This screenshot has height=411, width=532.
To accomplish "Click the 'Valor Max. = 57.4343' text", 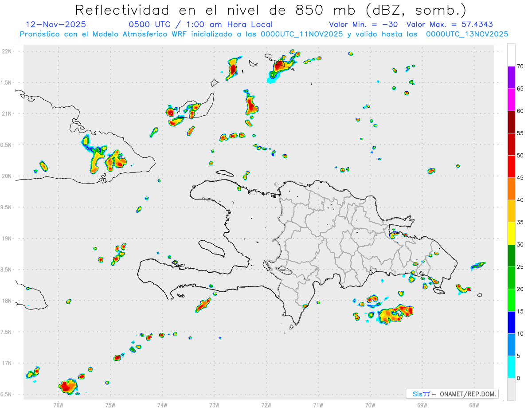I will pyautogui.click(x=450, y=24).
